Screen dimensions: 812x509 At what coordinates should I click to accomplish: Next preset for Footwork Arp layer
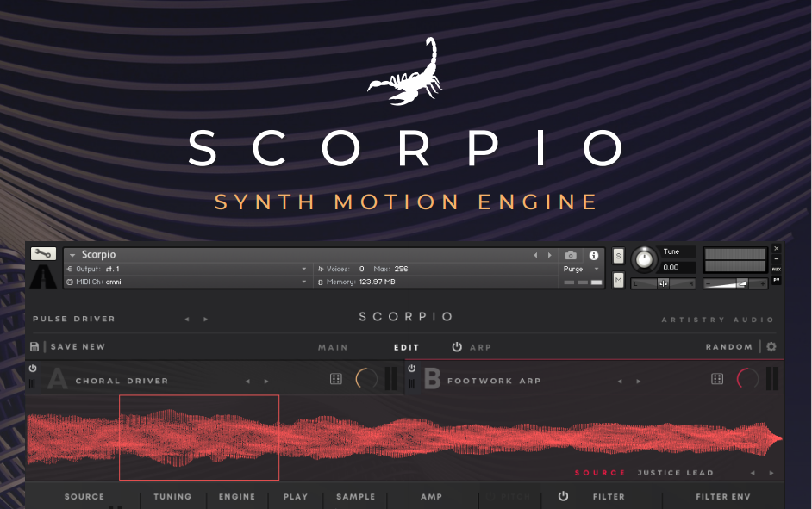coord(639,382)
